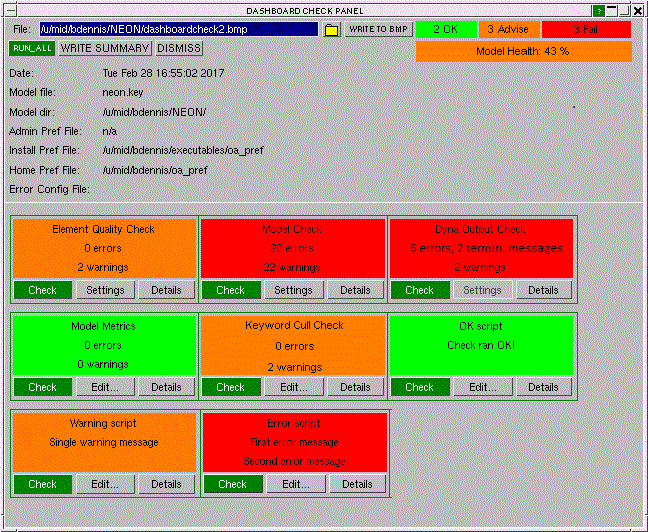The image size is (648, 532).
Task: Click the red 3 Fail status box
Action: pyautogui.click(x=586, y=30)
